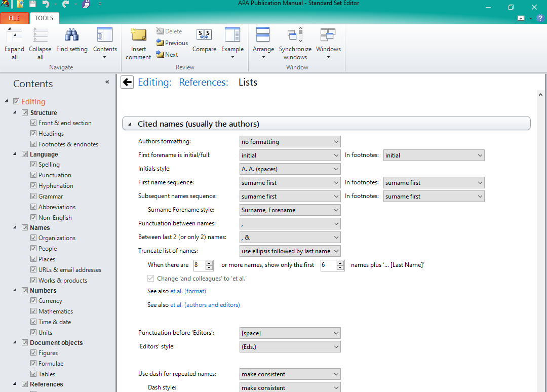Toggle the Spelling checkbox
This screenshot has height=392, width=547.
34,165
